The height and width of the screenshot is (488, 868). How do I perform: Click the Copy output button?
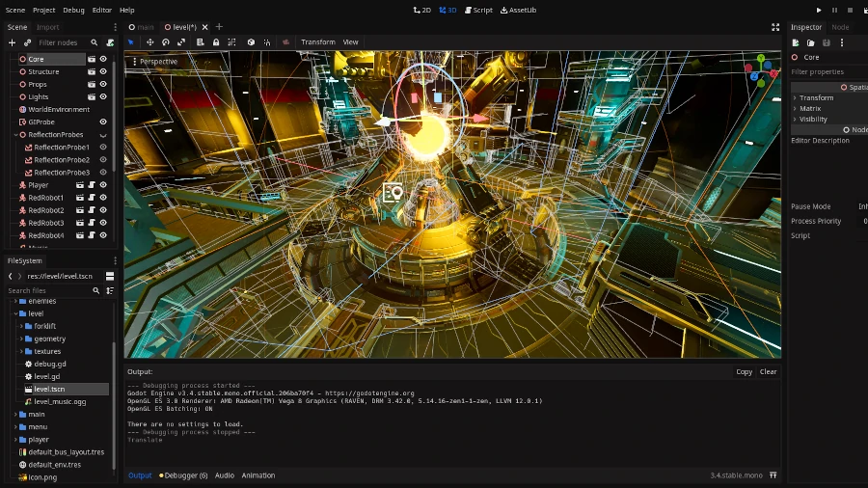pyautogui.click(x=744, y=371)
